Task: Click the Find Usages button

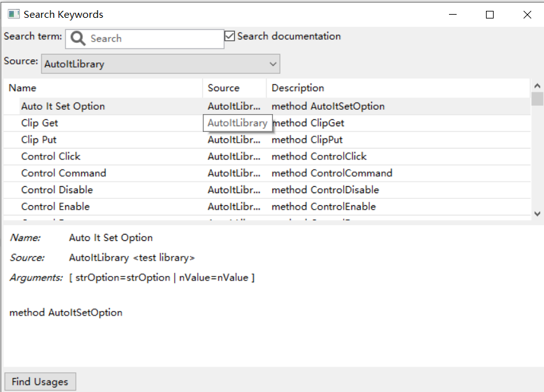Action: pyautogui.click(x=40, y=382)
